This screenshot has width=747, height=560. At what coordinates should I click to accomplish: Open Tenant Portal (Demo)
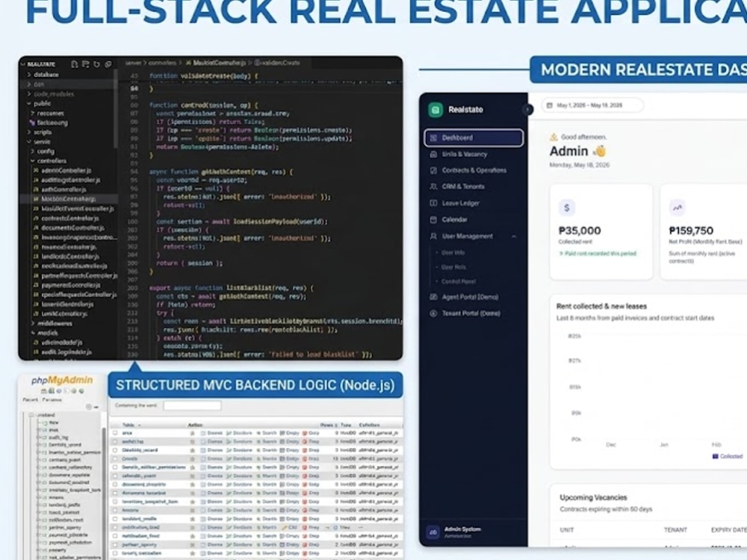tap(471, 314)
